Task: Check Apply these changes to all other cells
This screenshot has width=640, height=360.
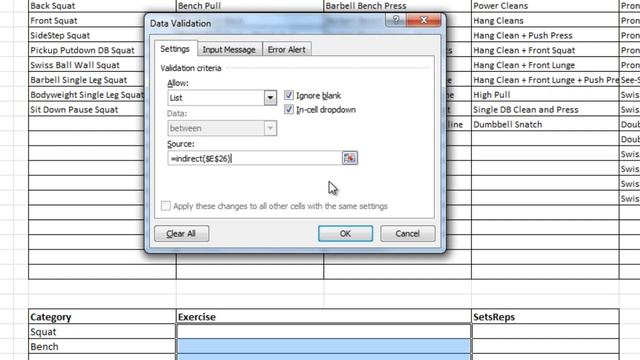Action: tap(165, 206)
